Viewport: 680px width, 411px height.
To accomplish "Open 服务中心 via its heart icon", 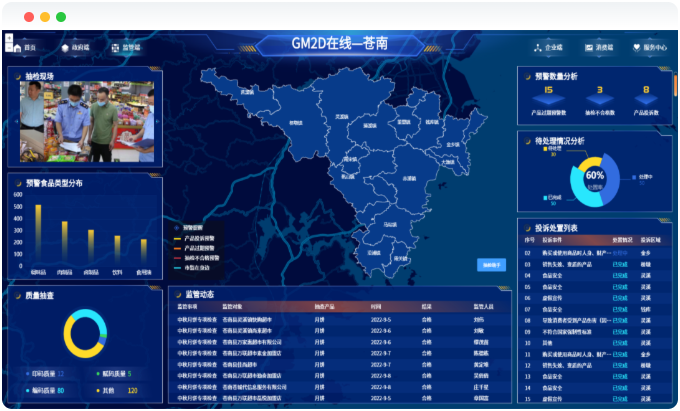I will [636, 47].
